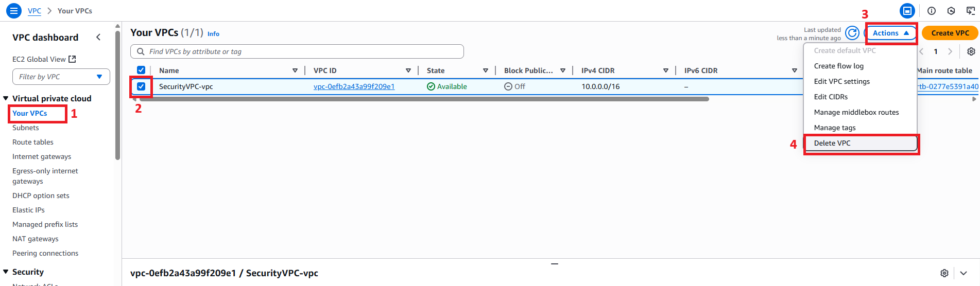Open the hamburger navigation menu
The width and height of the screenshot is (980, 286).
[x=13, y=10]
